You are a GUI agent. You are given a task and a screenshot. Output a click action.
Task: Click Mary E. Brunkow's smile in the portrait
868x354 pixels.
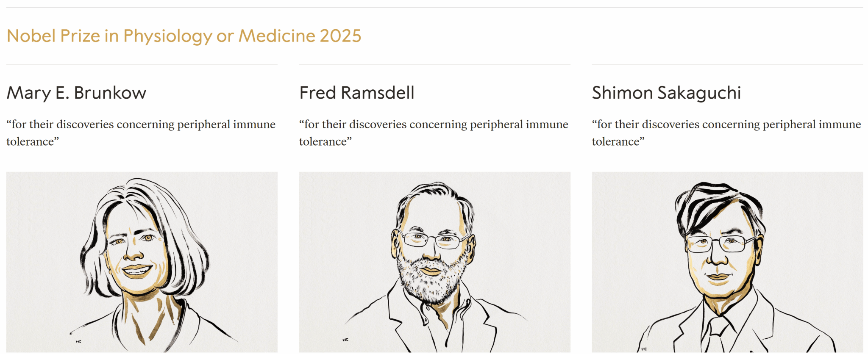[x=136, y=270]
